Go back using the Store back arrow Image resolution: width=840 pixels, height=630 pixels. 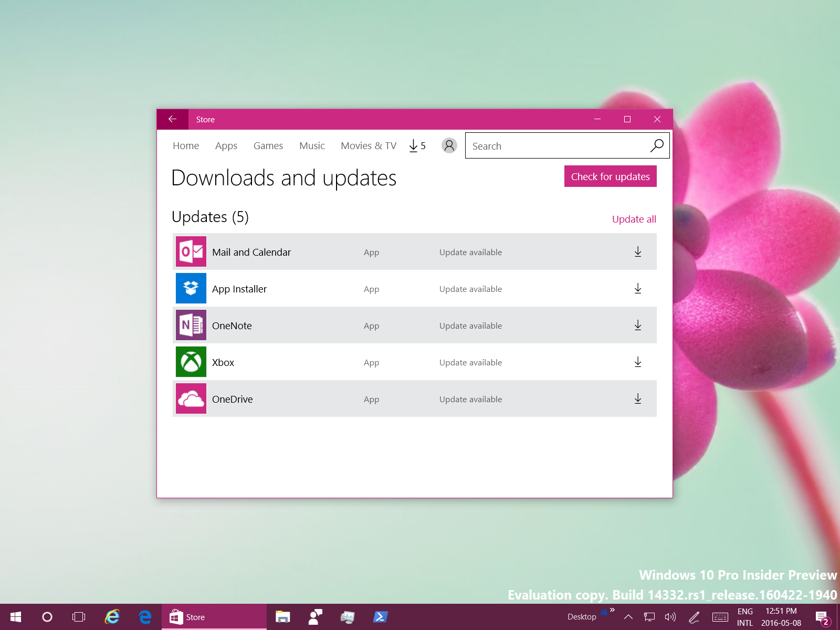click(172, 119)
